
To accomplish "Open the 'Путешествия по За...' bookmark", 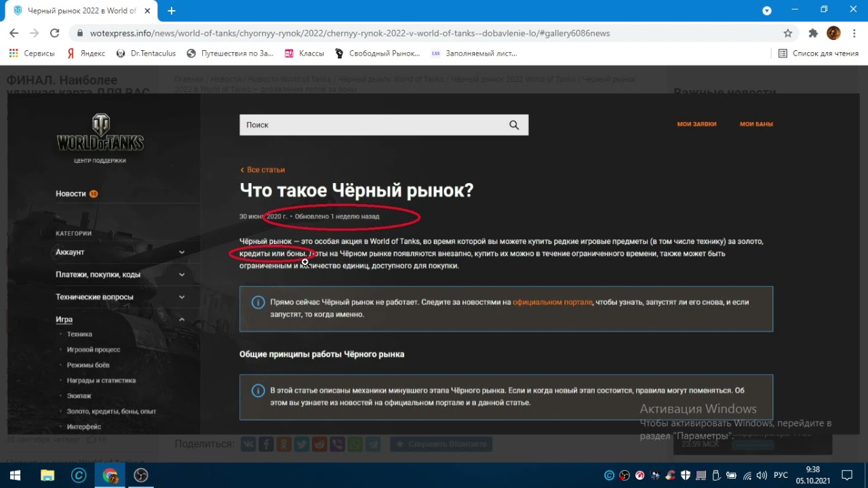I will tap(230, 53).
